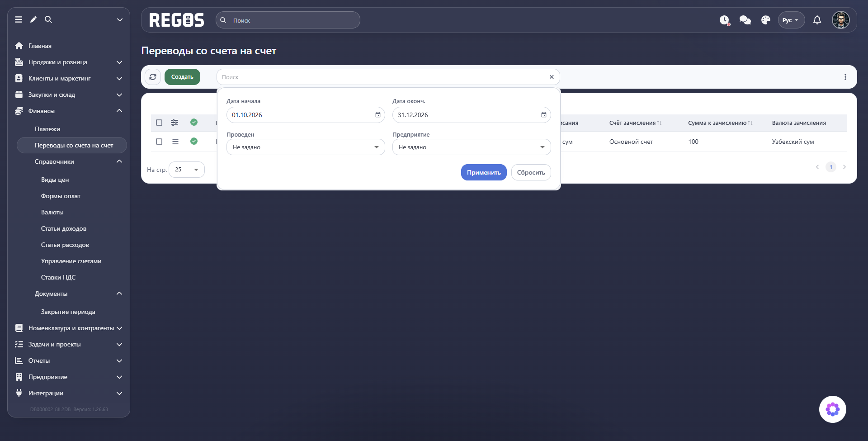Screen dimensions: 868x441
Task: Collapse the Финансы section
Action: pos(69,111)
